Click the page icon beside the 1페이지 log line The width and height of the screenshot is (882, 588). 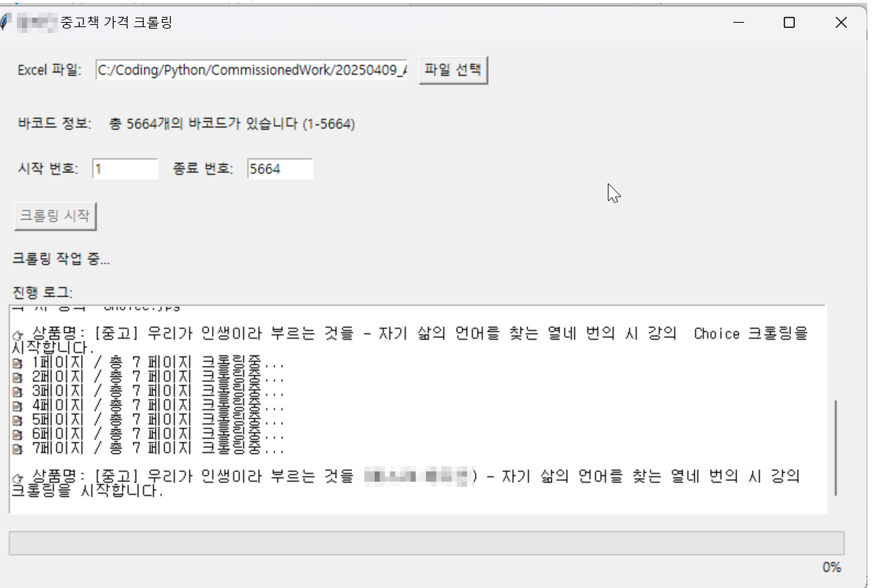coord(18,363)
